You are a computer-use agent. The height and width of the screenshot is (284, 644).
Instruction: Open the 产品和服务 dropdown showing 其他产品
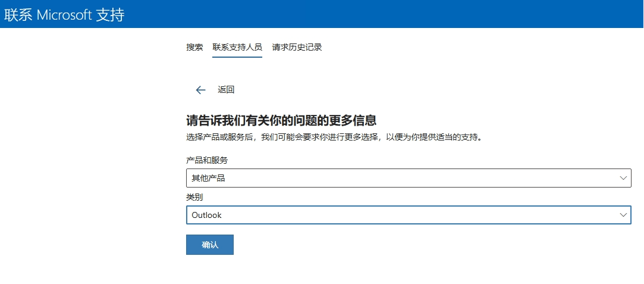tap(409, 178)
